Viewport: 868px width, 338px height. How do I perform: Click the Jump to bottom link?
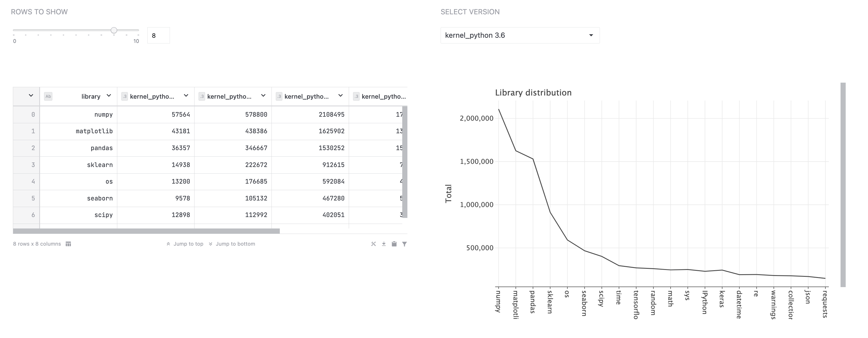coord(235,244)
